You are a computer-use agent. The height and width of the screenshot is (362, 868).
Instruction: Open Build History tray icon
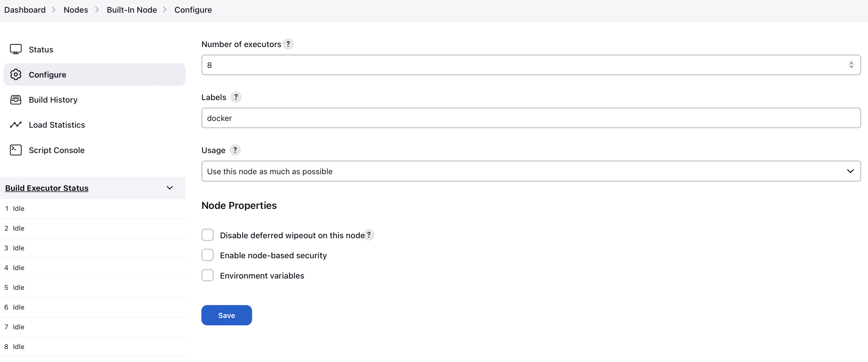16,100
